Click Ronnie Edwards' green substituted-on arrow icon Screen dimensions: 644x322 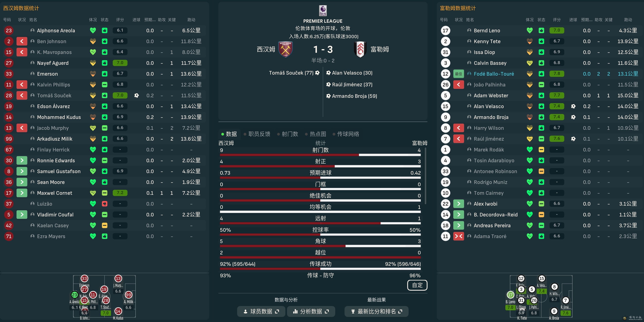(x=22, y=160)
